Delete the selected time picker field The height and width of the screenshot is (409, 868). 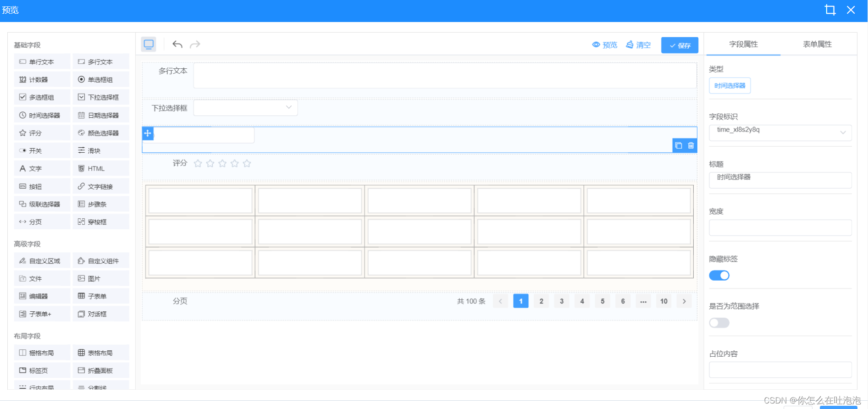[x=691, y=146]
